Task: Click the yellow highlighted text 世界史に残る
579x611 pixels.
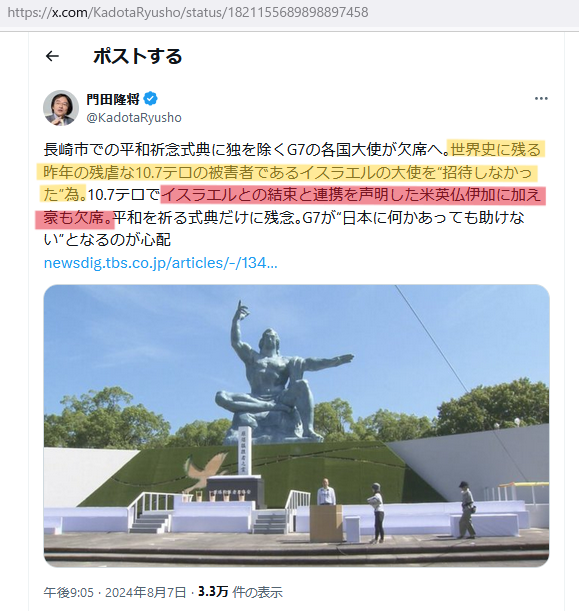Action: 496,150
